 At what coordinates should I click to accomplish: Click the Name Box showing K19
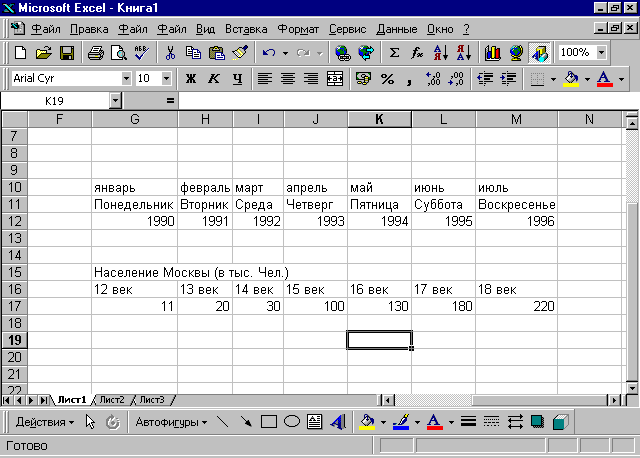[x=55, y=100]
